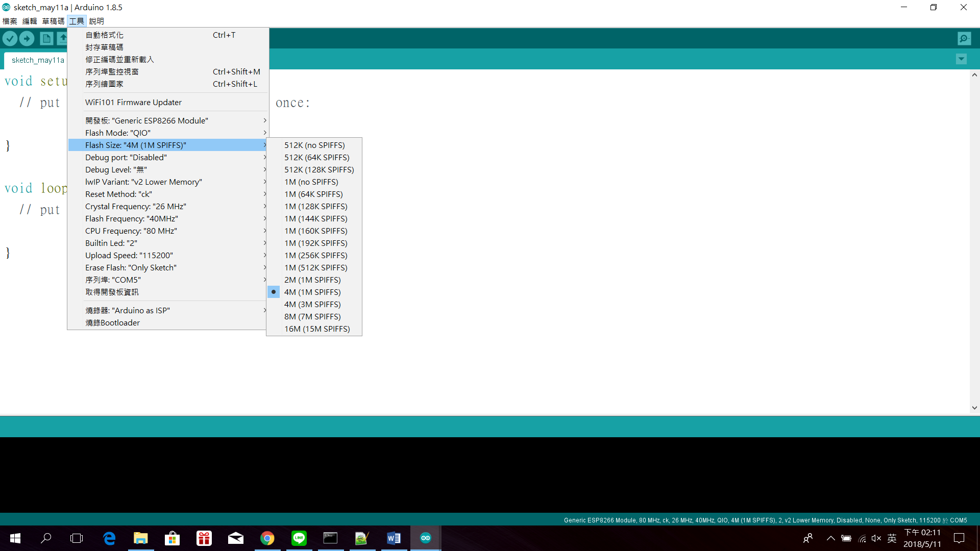Open the tab options dropdown arrow
This screenshot has height=551, width=980.
(961, 59)
